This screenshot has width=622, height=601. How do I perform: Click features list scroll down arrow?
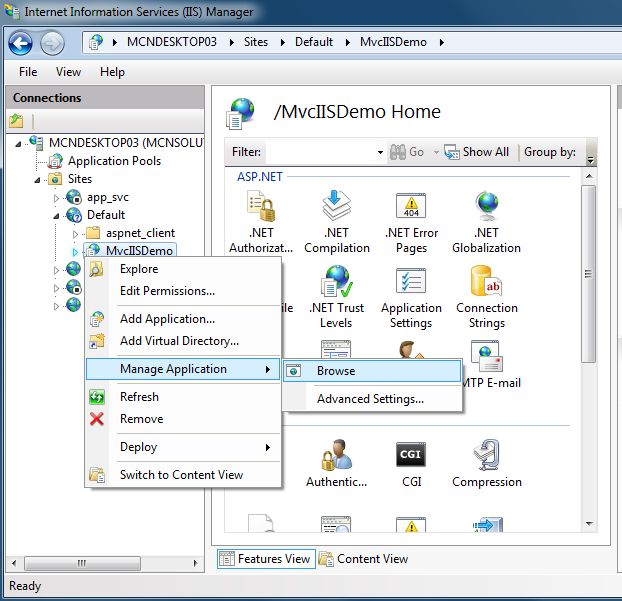pos(589,524)
